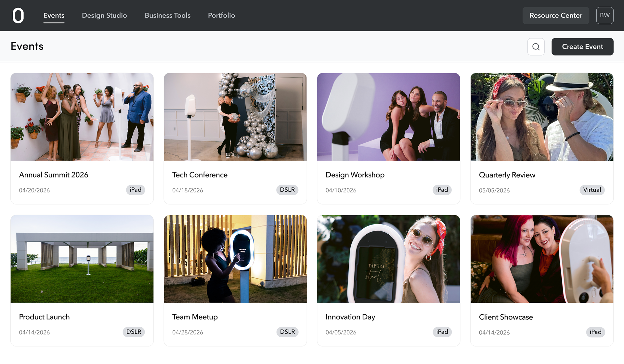Open the Innovation Day photo thumbnail

[x=389, y=259]
